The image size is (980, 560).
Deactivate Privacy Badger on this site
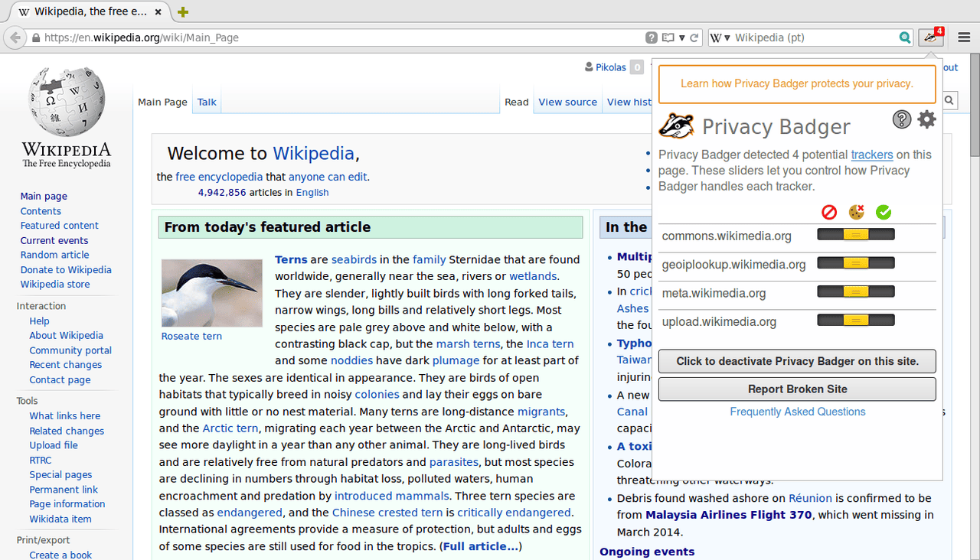click(x=797, y=360)
